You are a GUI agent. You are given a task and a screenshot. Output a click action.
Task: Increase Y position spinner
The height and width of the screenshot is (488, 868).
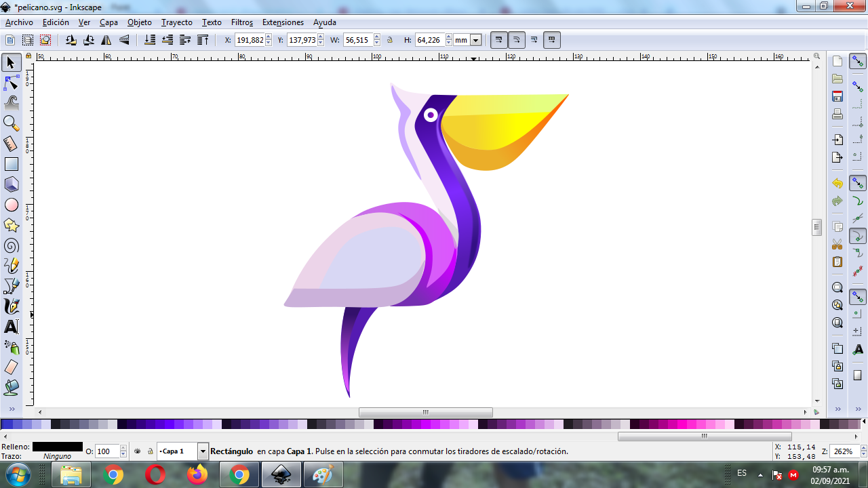tap(321, 37)
